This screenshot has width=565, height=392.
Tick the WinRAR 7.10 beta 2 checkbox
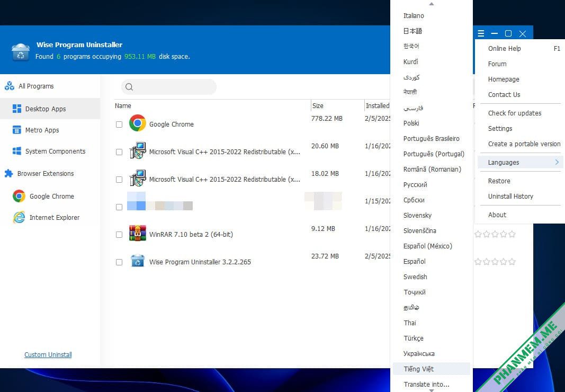tap(119, 235)
